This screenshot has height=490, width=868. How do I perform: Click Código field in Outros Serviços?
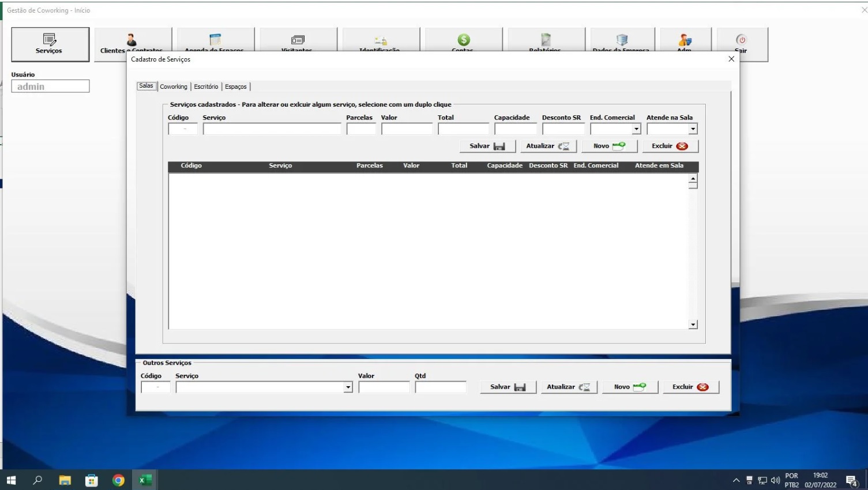tap(156, 387)
